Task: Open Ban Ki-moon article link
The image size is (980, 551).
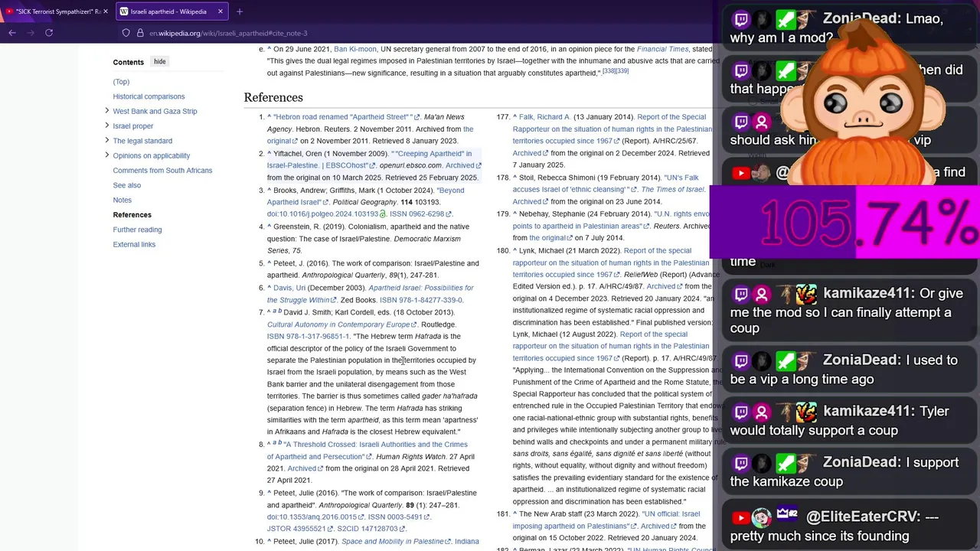Action: 355,49
